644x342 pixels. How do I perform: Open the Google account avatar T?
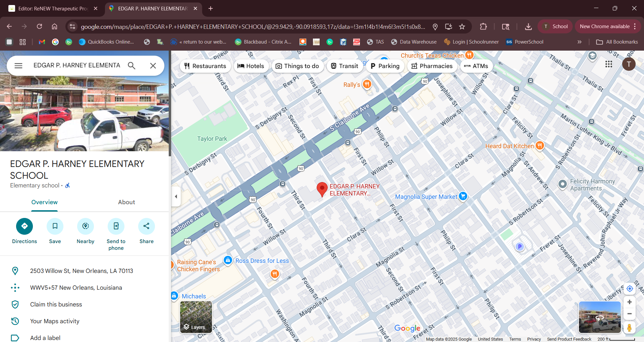tap(629, 64)
